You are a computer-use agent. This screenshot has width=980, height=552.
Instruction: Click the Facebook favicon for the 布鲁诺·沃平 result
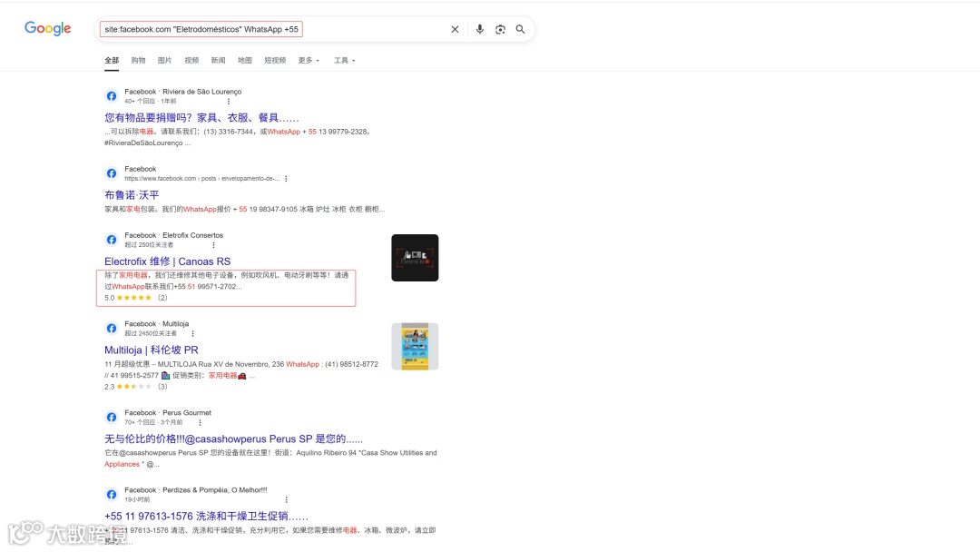[112, 173]
